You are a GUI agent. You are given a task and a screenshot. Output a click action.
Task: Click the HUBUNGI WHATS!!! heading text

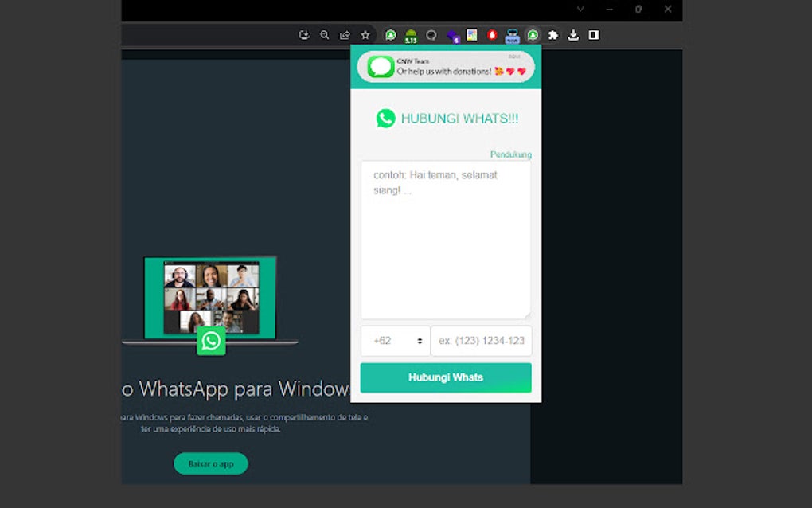[459, 119]
